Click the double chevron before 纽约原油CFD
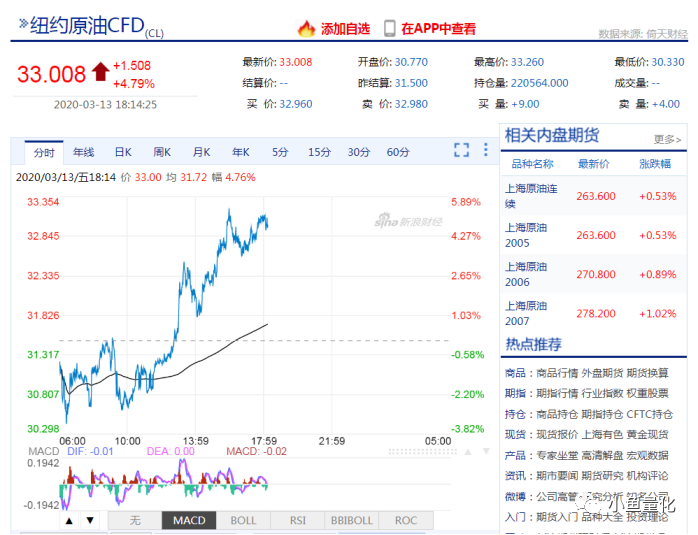 [23, 23]
